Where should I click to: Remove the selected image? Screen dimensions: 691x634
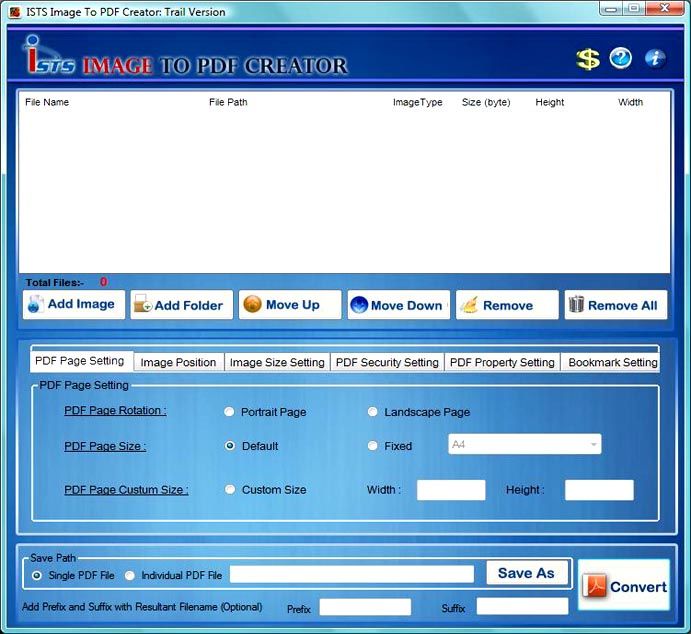tap(507, 304)
